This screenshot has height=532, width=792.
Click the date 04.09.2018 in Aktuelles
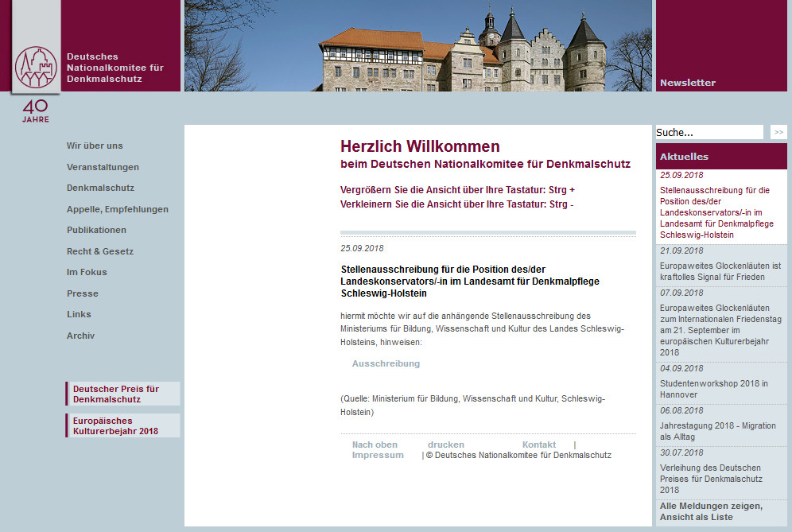click(681, 368)
